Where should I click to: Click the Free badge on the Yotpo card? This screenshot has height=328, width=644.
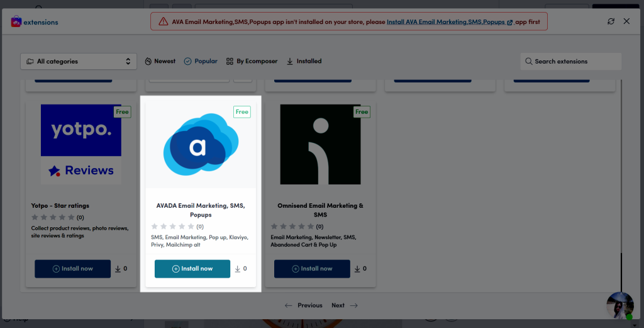(x=123, y=112)
